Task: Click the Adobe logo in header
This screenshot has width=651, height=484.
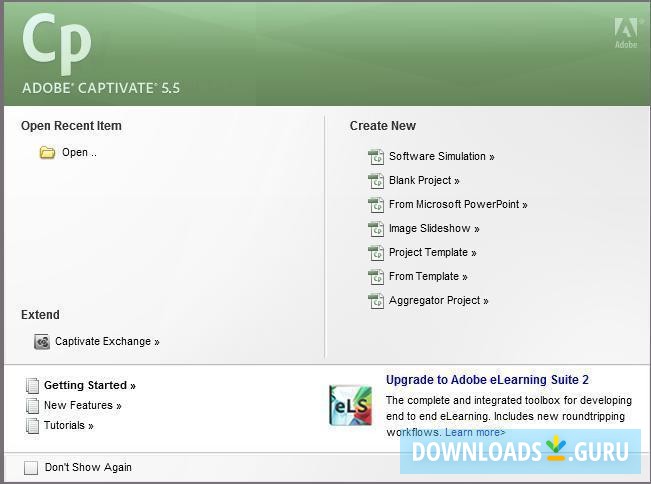Action: 627,33
